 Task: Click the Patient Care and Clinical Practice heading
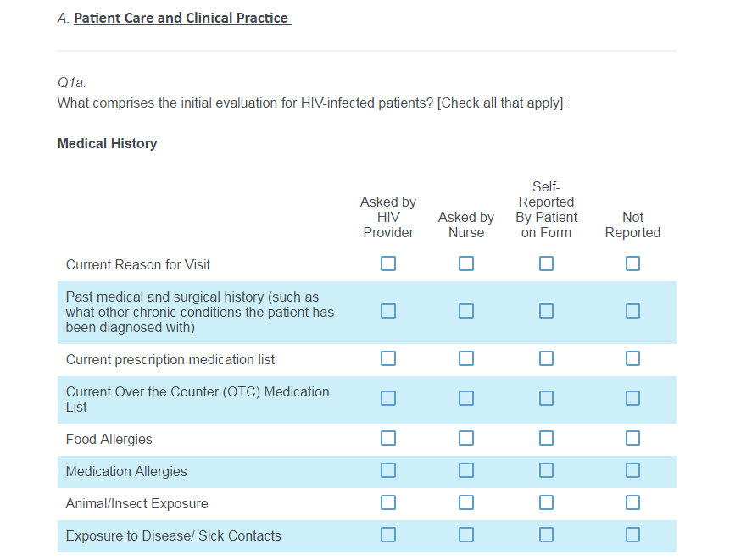click(181, 18)
